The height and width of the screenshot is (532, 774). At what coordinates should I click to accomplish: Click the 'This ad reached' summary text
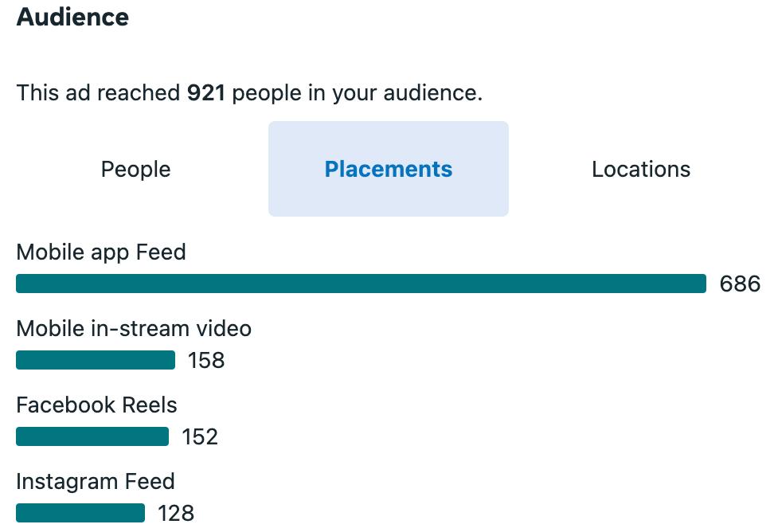98,93
